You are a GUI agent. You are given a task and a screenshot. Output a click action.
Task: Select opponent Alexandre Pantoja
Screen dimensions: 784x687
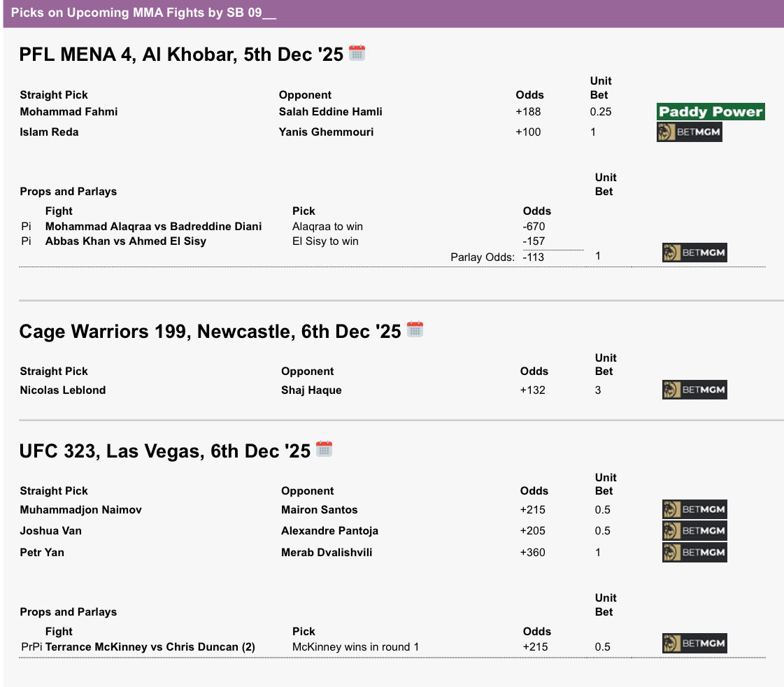(329, 530)
